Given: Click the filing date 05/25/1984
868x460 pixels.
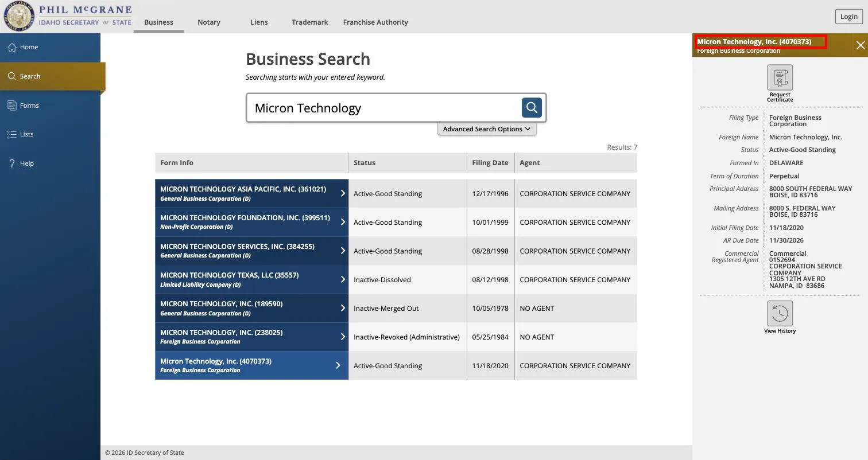Looking at the screenshot, I should [490, 337].
